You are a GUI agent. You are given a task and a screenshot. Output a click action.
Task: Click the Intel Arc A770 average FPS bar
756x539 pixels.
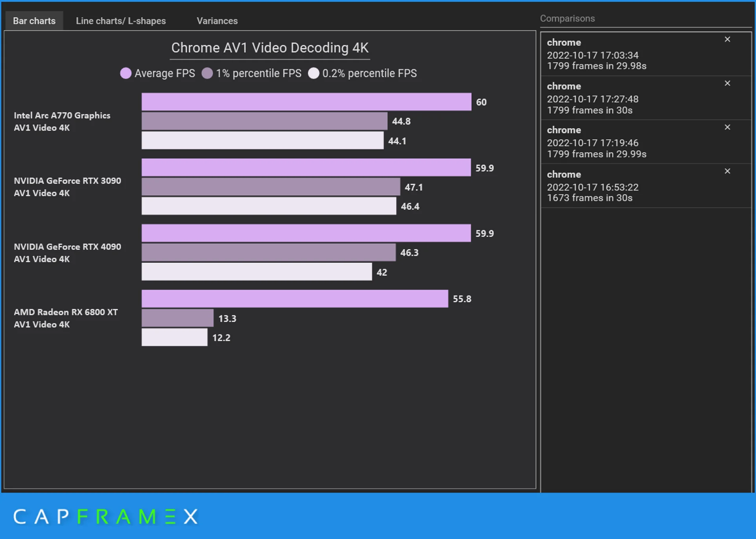pyautogui.click(x=306, y=102)
